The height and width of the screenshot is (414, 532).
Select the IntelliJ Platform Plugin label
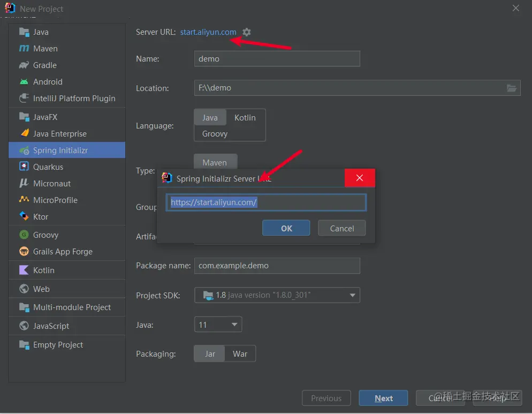pos(74,99)
